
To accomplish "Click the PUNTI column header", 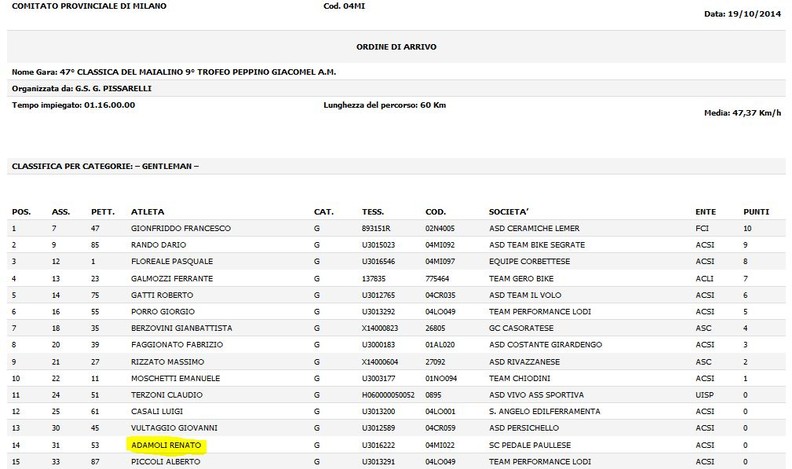I will coord(756,212).
